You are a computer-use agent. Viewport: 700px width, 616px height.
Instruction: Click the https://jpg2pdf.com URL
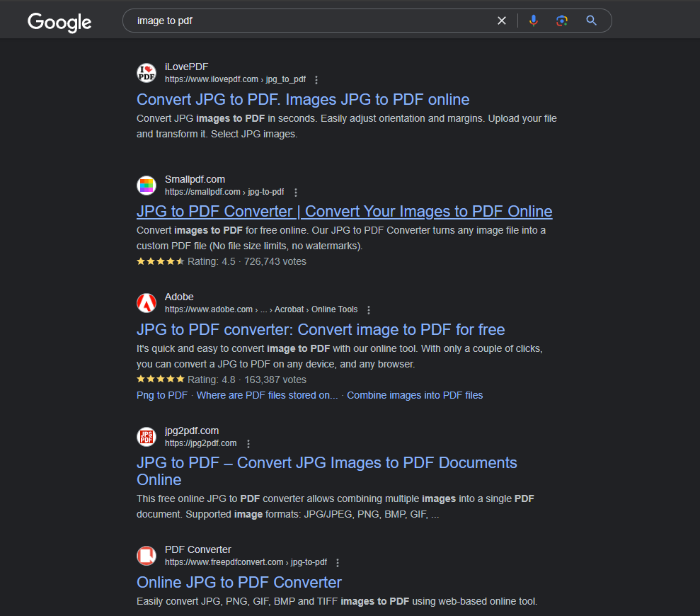(201, 443)
